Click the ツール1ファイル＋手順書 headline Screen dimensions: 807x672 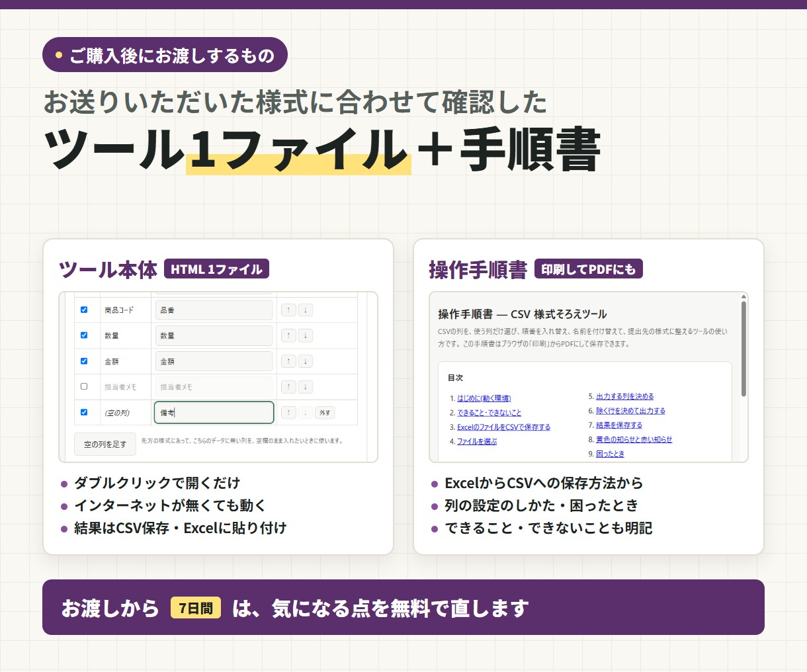(x=322, y=149)
